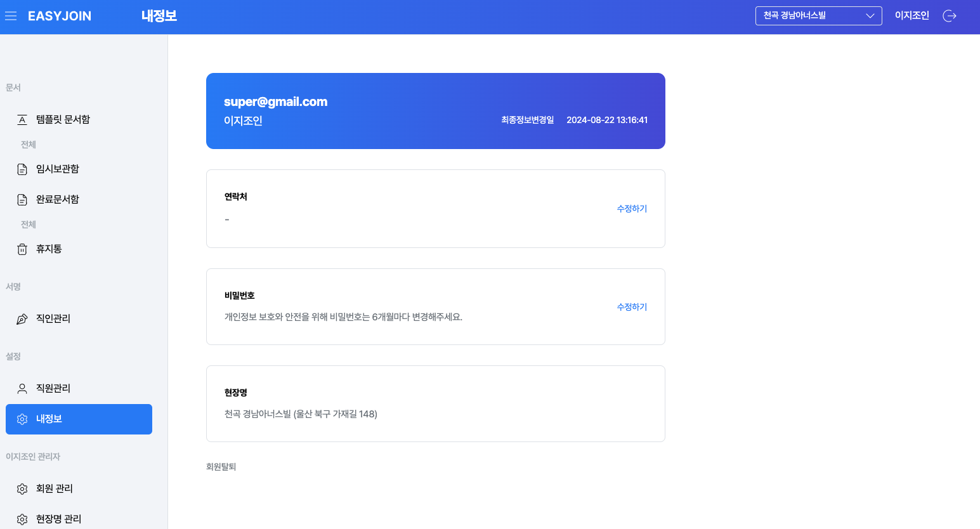The width and height of the screenshot is (980, 529).
Task: Select 내정보 in the sidebar
Action: [x=79, y=419]
